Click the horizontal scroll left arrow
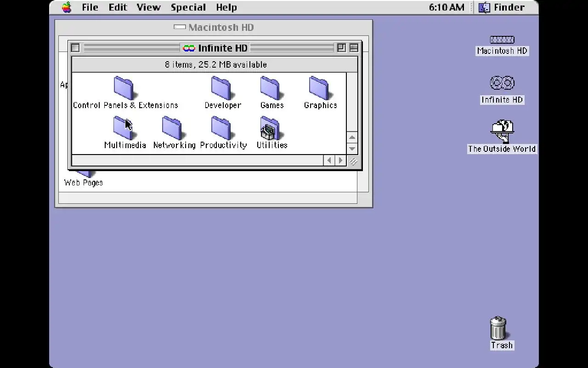This screenshot has width=588, height=368. (x=329, y=161)
